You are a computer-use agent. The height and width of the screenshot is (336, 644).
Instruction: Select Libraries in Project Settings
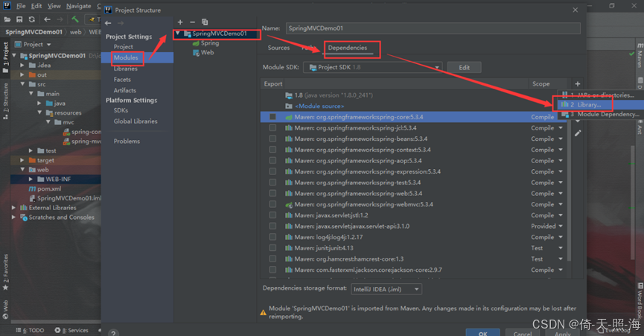point(125,69)
